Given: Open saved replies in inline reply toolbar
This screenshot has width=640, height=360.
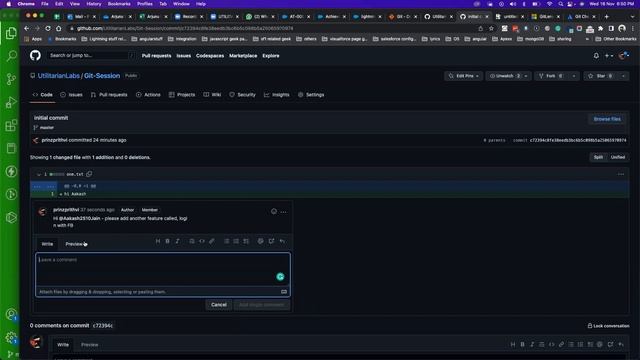Looking at the screenshot, I should click(282, 241).
